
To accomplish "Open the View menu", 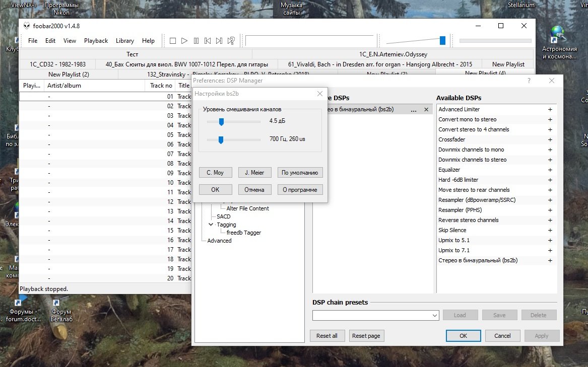I will [x=70, y=40].
